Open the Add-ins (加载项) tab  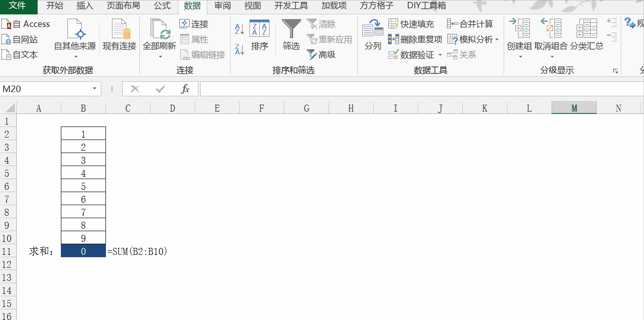click(334, 6)
